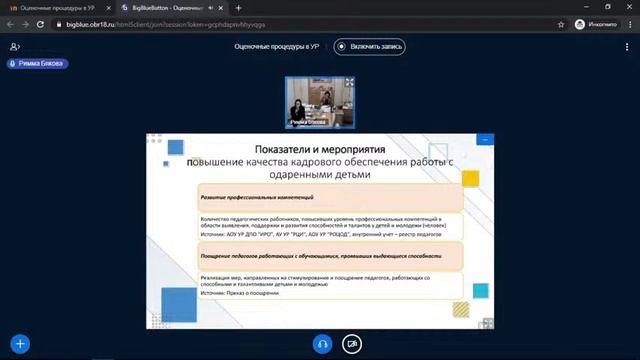View site security lock information
This screenshot has height=360, width=640.
point(59,24)
